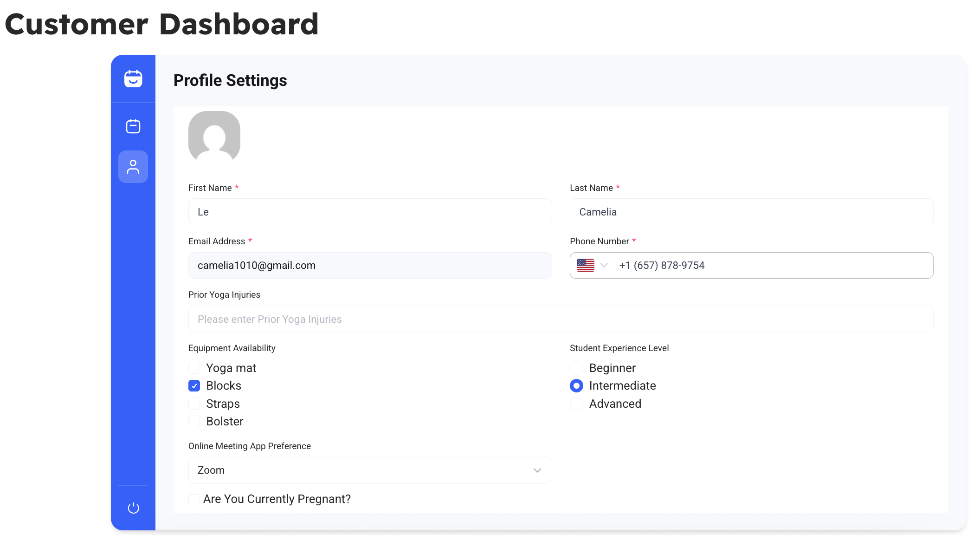The image size is (980, 535).
Task: Expand the Zoom meeting app dropdown
Action: coord(370,470)
